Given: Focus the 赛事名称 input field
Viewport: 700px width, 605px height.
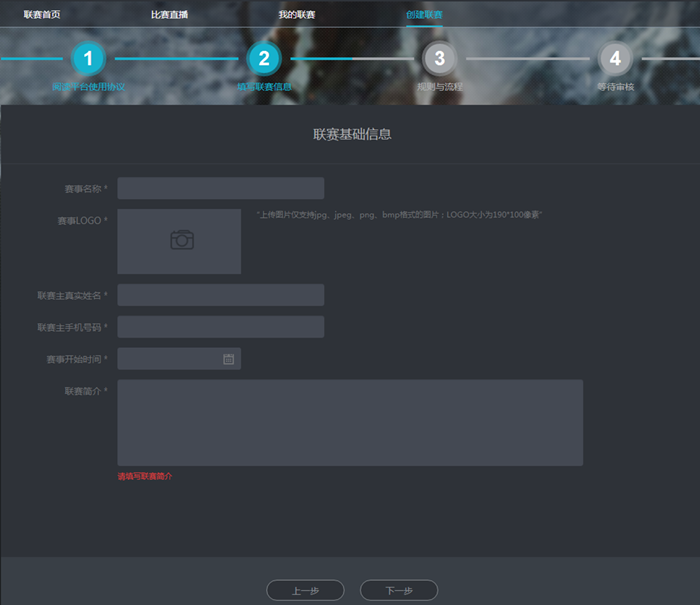Looking at the screenshot, I should [220, 188].
